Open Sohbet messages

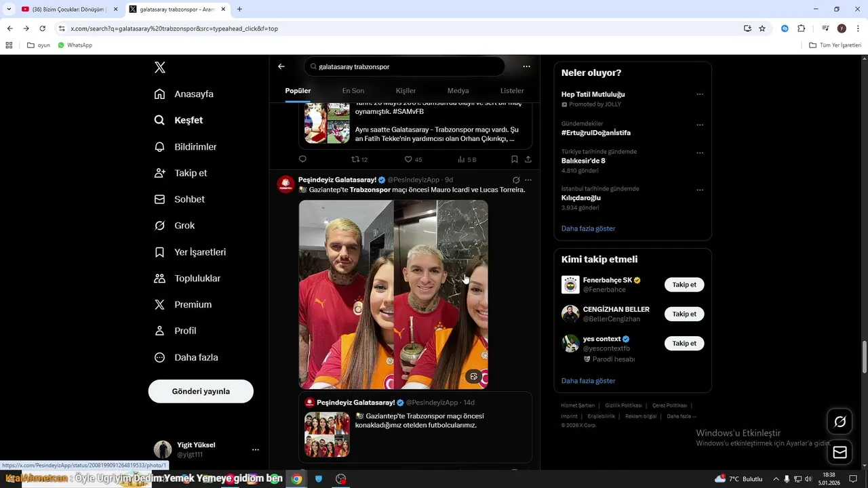click(x=179, y=199)
